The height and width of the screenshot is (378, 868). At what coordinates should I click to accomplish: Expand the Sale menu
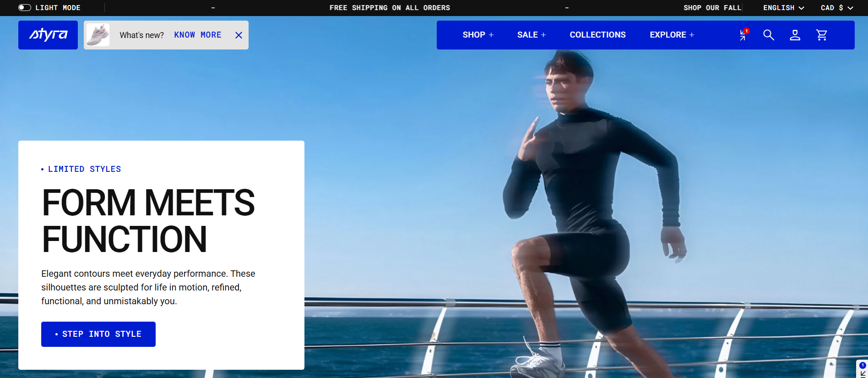(532, 35)
